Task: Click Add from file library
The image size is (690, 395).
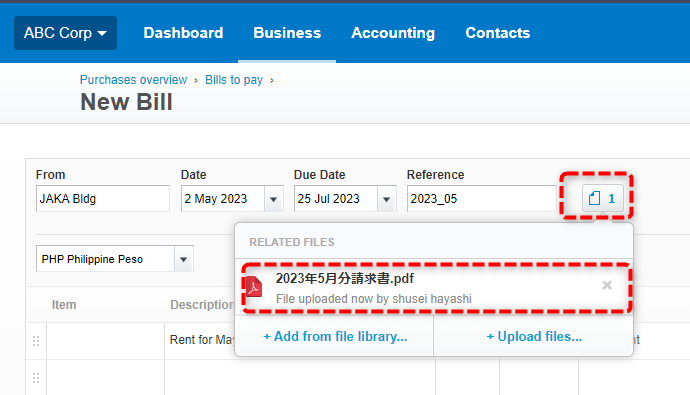Action: (335, 336)
